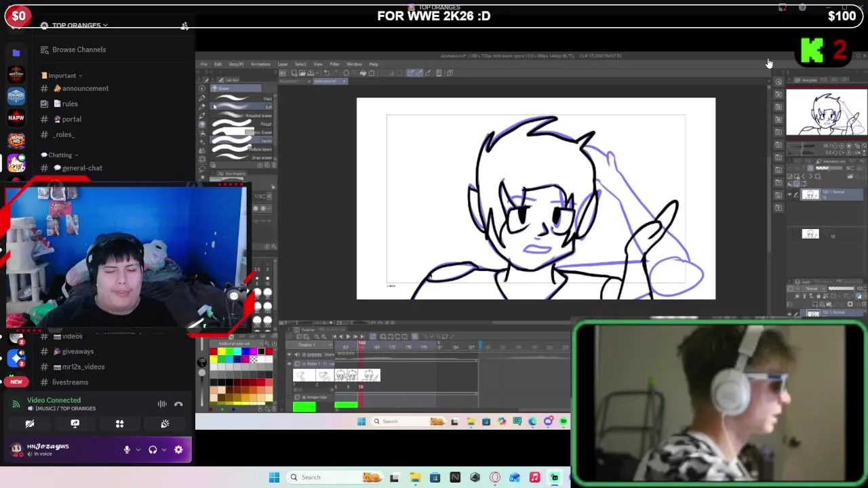Screen dimensions: 868x488
Task: Open Microsoft Store from taskbar
Action: [435, 477]
